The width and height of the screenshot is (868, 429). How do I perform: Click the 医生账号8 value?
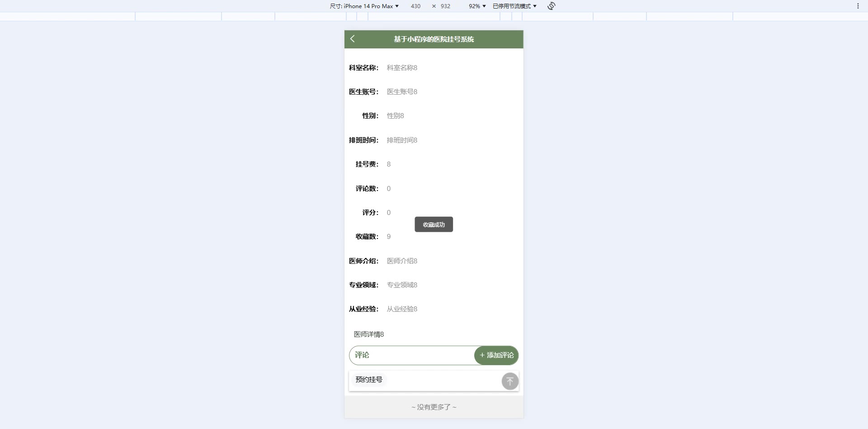402,92
